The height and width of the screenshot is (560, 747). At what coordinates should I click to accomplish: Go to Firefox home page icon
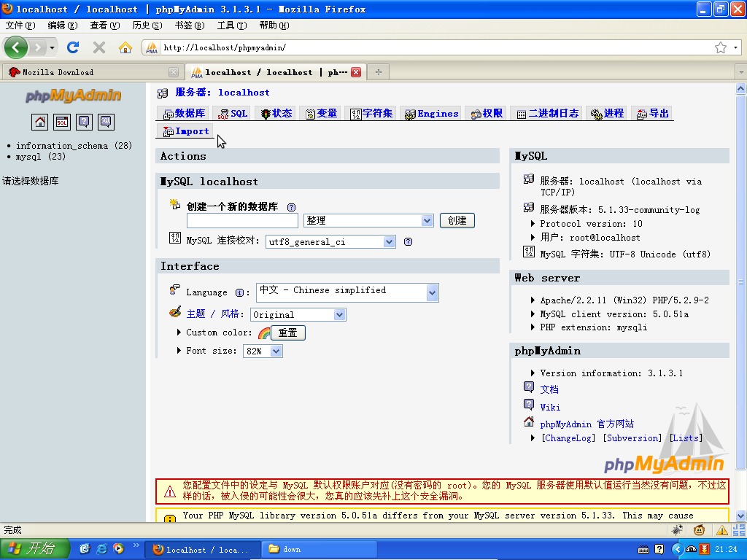click(x=125, y=47)
